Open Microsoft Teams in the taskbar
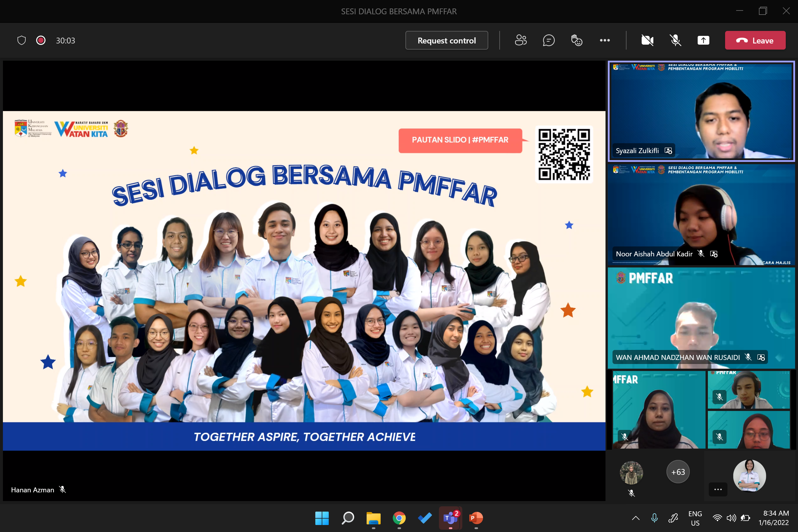 pyautogui.click(x=450, y=518)
